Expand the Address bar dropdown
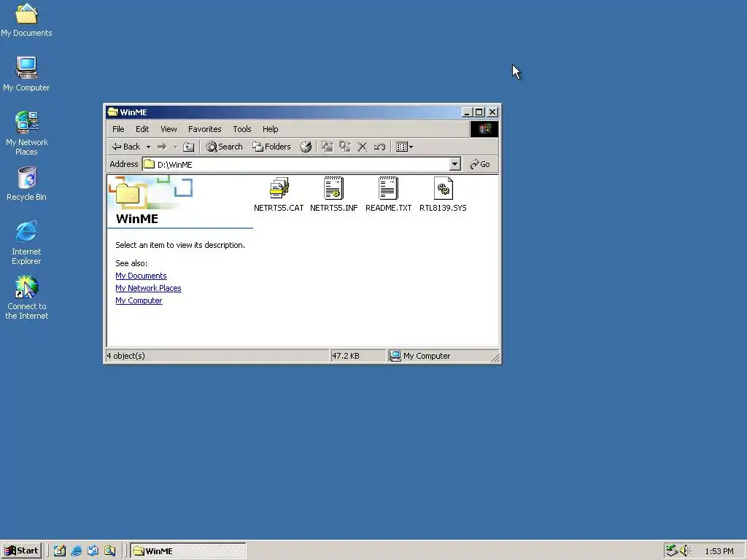The image size is (747, 560). click(x=455, y=164)
